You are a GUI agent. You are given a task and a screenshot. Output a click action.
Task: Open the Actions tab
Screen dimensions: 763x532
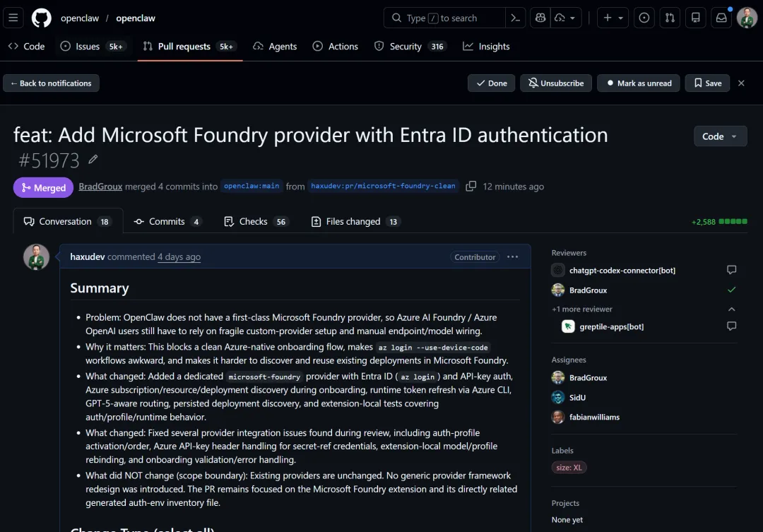pyautogui.click(x=336, y=46)
